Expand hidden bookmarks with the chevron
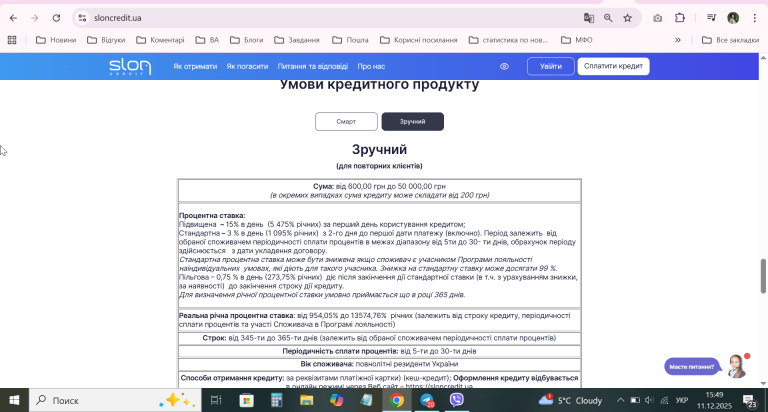The height and width of the screenshot is (412, 768). (x=678, y=40)
